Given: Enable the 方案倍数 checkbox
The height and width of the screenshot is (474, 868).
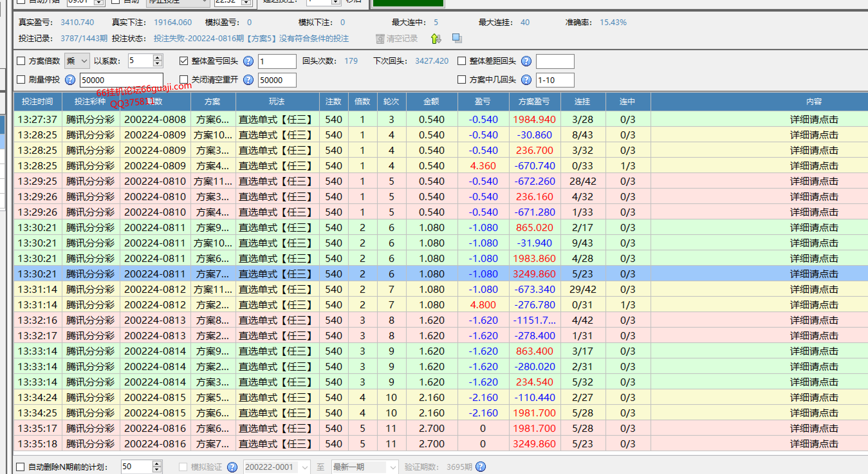Looking at the screenshot, I should [21, 61].
